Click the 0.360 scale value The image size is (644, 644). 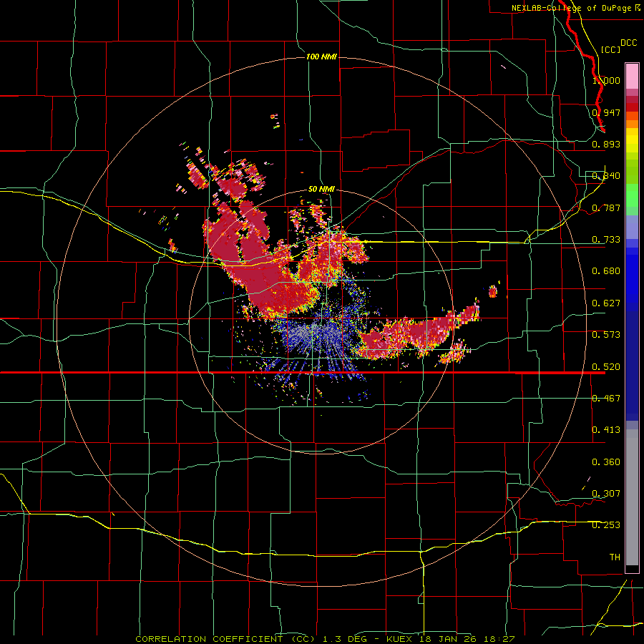click(x=606, y=462)
